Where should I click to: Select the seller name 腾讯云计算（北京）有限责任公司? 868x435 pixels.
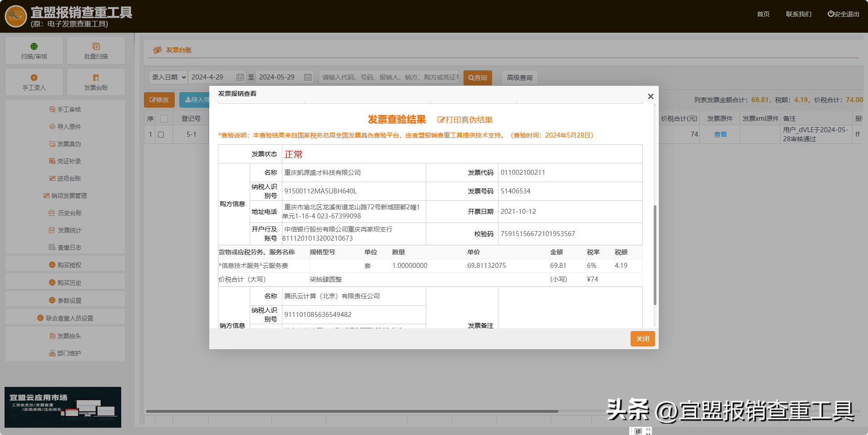[x=332, y=296]
